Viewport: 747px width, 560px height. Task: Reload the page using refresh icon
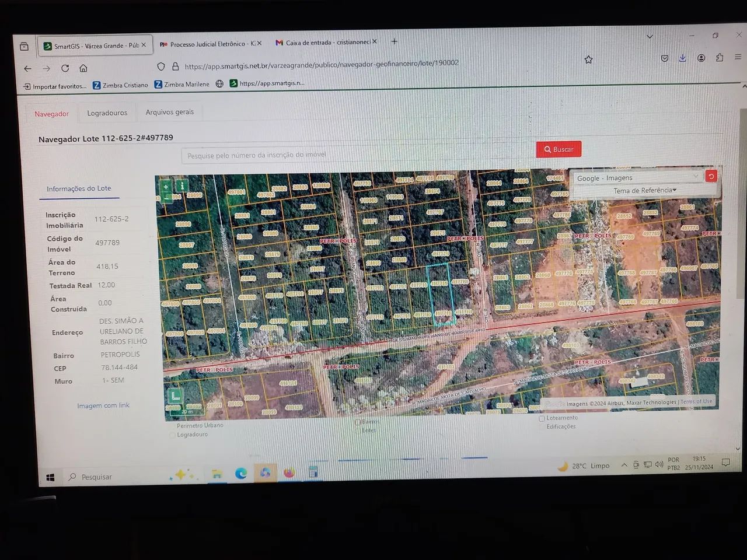click(65, 68)
